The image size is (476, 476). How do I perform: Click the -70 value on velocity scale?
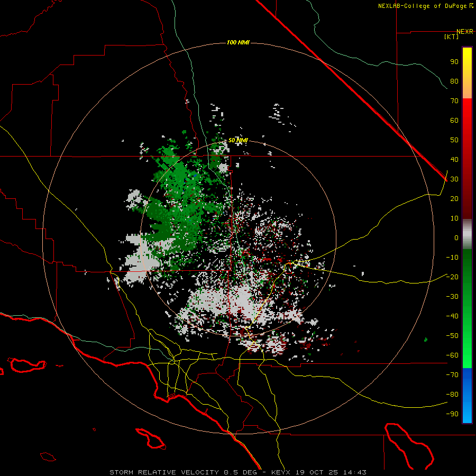452,375
